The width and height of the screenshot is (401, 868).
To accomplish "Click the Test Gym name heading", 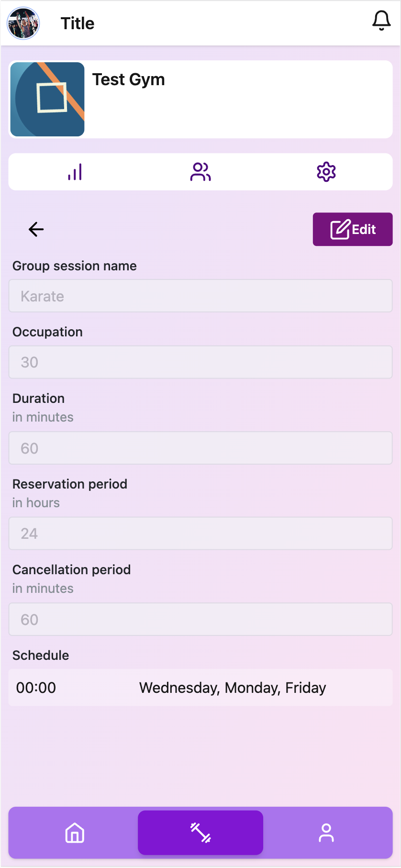I will 128,79.
